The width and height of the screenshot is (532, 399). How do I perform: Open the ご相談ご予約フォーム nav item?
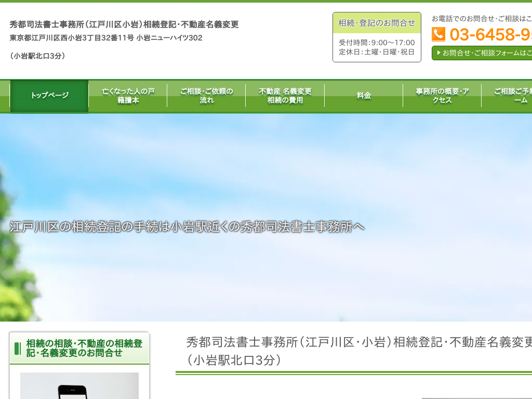click(x=512, y=96)
